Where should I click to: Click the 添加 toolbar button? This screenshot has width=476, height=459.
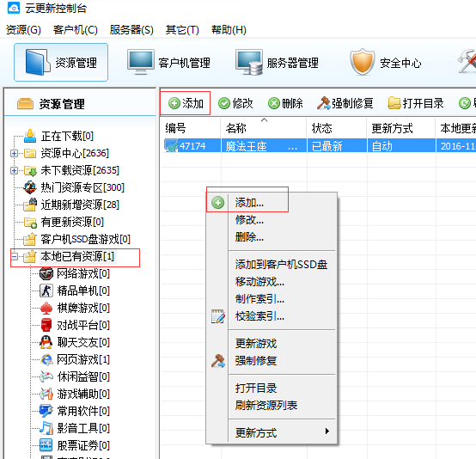tap(186, 103)
